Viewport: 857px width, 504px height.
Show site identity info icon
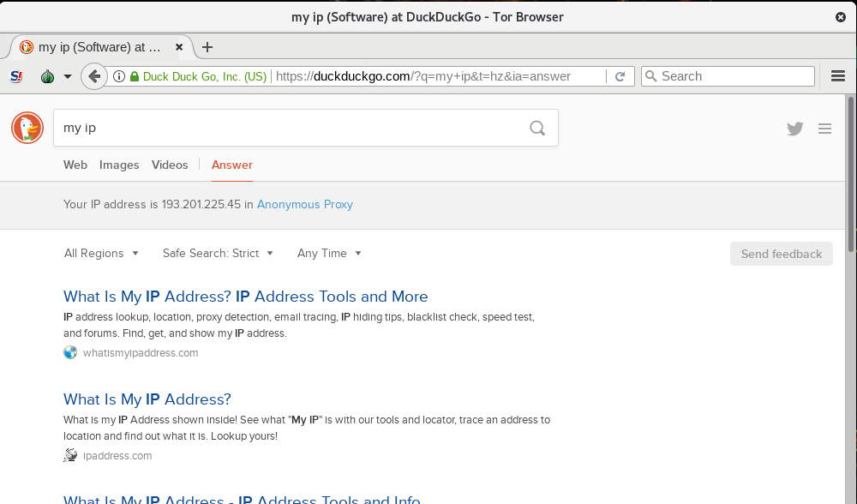118,76
